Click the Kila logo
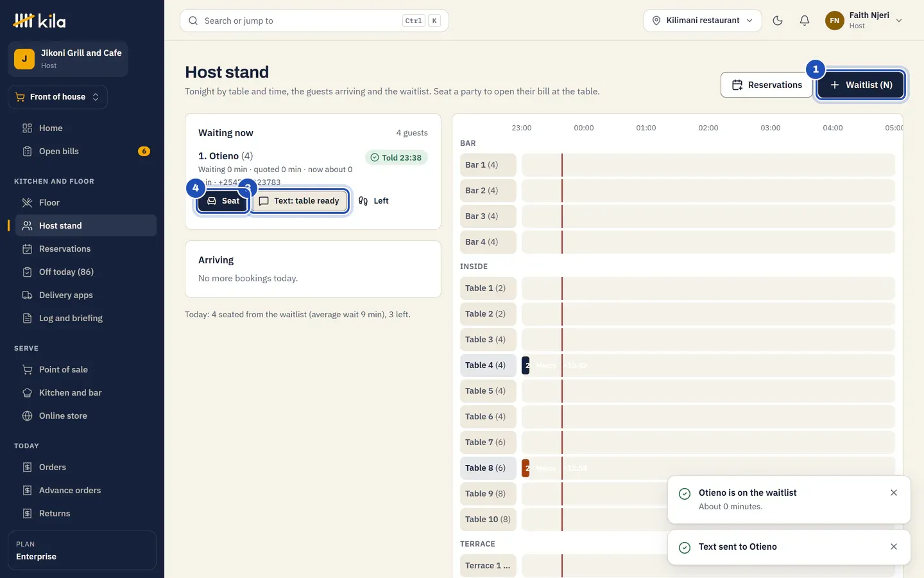 [40, 21]
